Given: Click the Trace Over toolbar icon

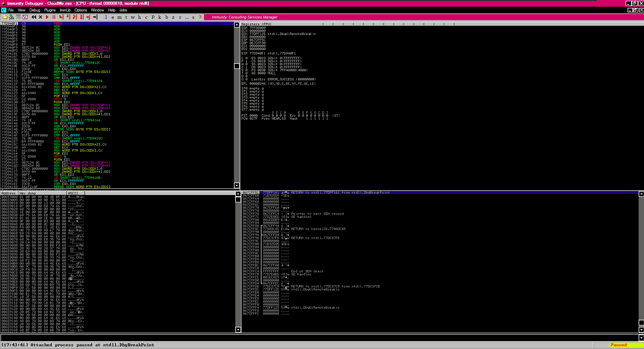Looking at the screenshot, I should pos(82,17).
